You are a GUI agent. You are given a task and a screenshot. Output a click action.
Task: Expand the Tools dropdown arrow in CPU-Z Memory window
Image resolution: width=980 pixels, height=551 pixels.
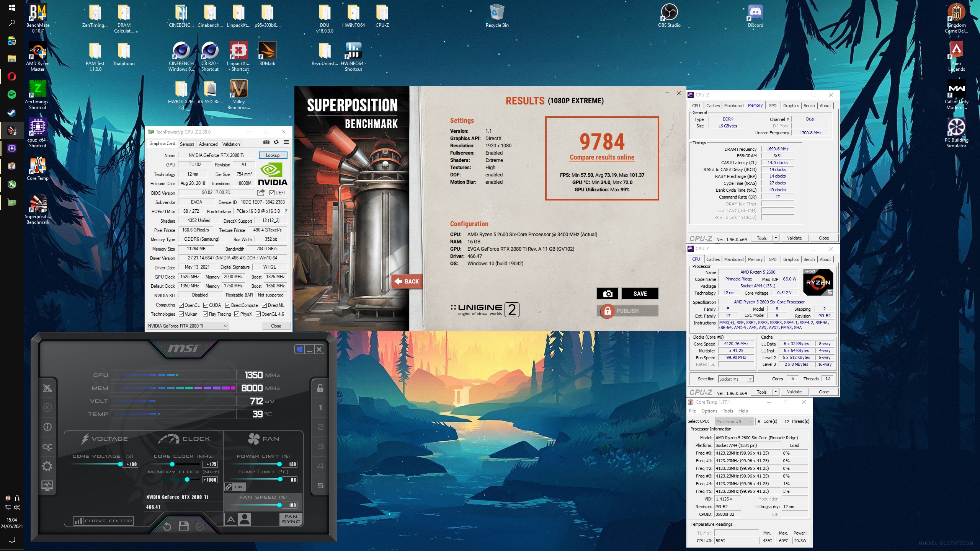776,238
